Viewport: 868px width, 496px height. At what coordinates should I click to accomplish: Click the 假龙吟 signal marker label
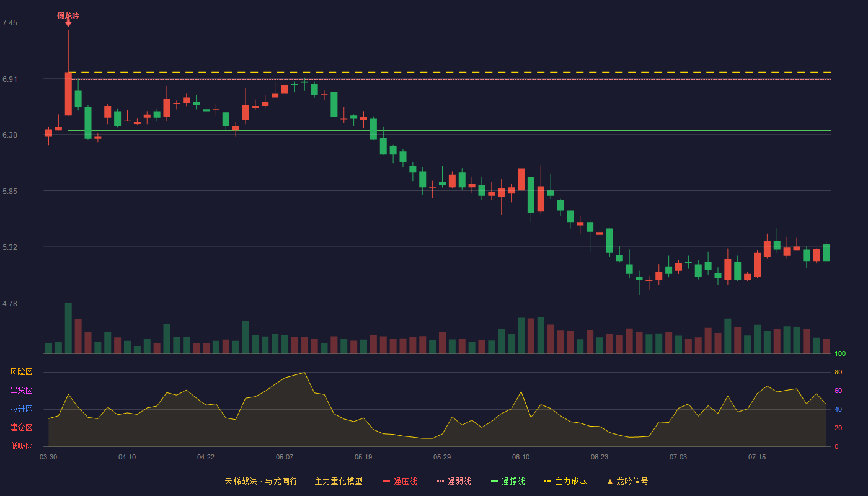click(x=68, y=15)
